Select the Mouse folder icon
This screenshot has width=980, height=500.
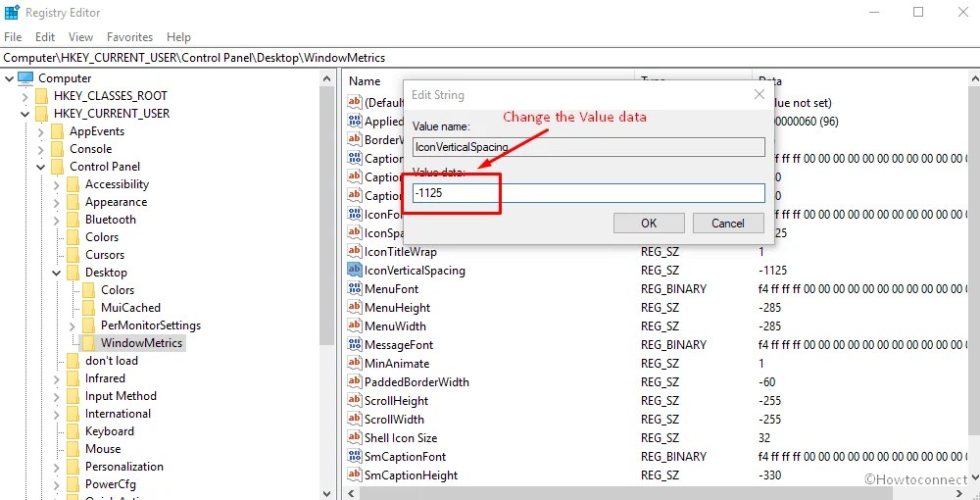tap(73, 449)
